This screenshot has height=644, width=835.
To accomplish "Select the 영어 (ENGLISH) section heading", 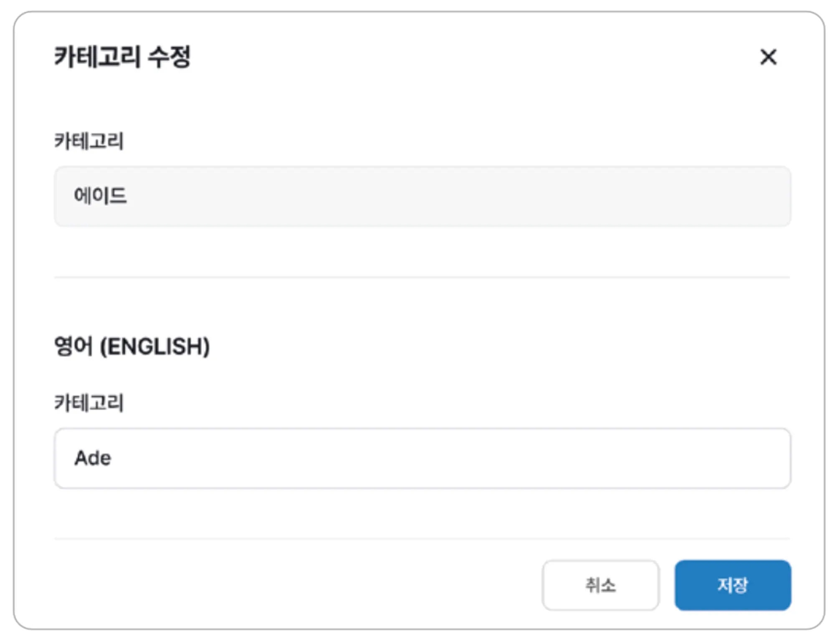I will click(132, 346).
